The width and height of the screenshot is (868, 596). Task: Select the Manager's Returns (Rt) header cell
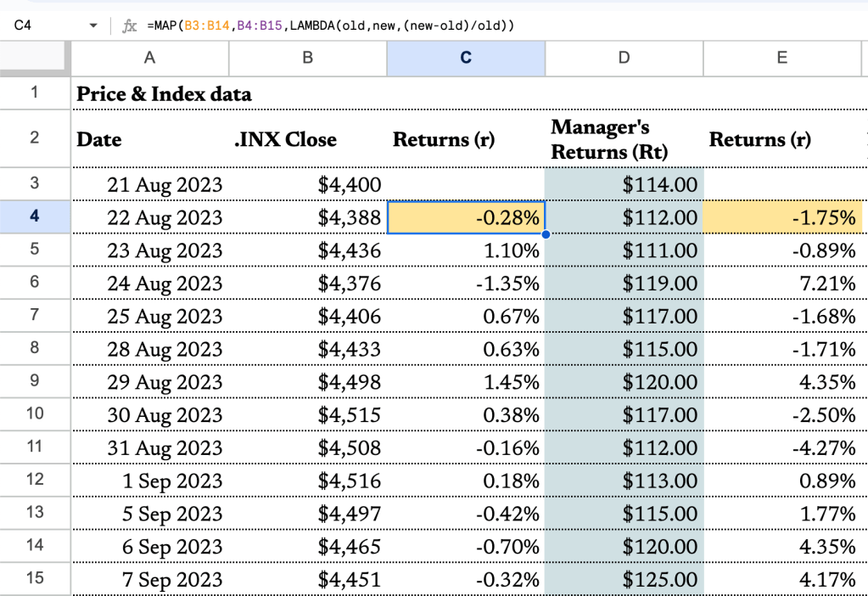click(624, 139)
